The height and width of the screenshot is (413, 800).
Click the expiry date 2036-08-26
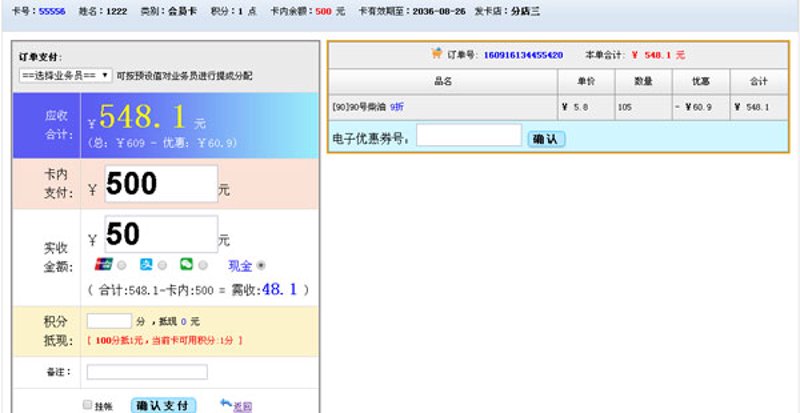(x=439, y=11)
